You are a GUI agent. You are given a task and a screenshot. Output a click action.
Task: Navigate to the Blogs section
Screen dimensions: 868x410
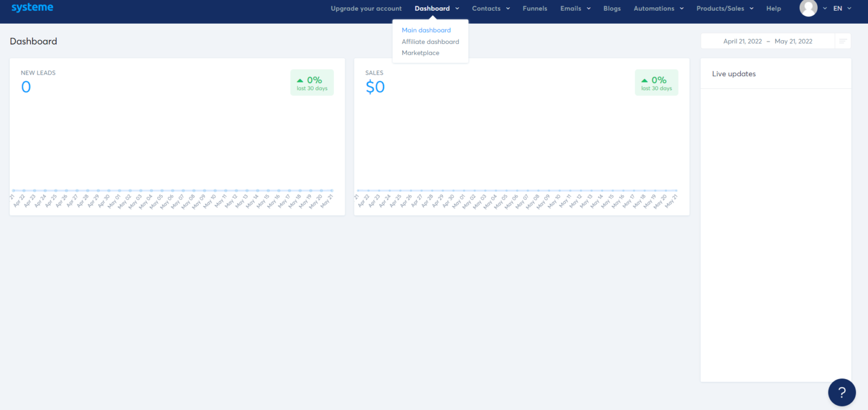612,8
